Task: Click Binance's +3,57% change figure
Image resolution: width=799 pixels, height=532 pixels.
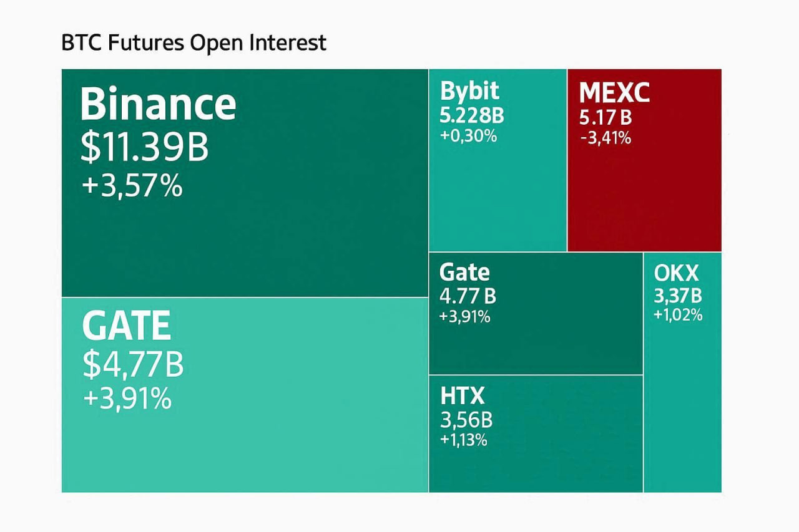Action: tap(132, 186)
